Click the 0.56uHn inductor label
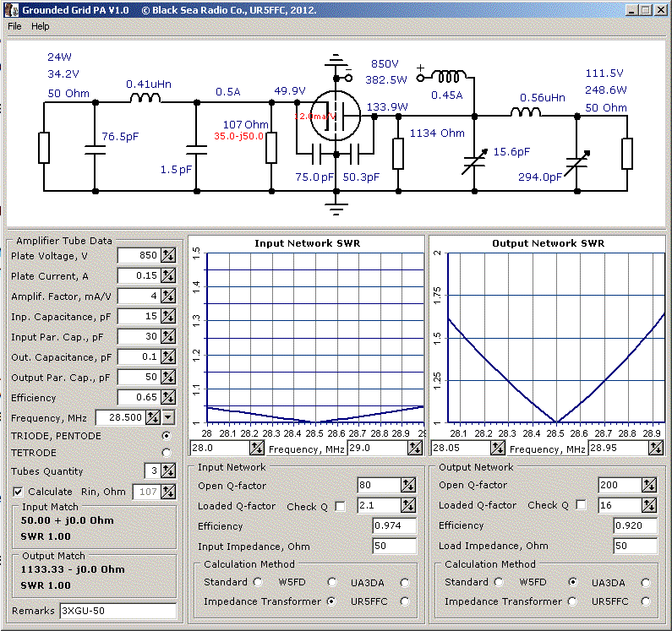672x631 pixels. [x=543, y=98]
